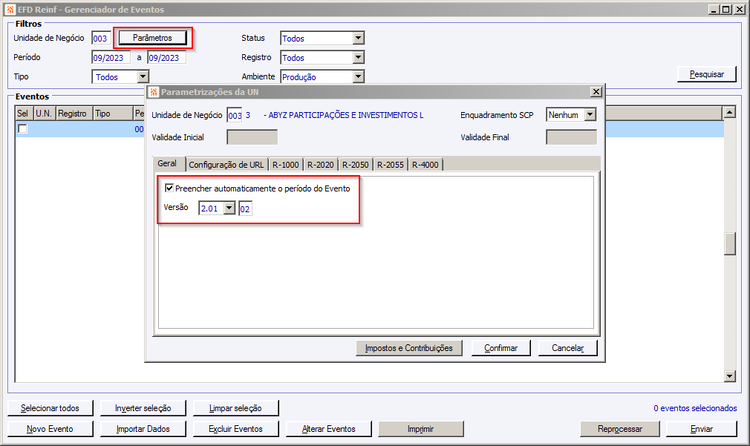The width and height of the screenshot is (750, 446).
Task: Open the R-4000 tab
Action: tap(425, 165)
